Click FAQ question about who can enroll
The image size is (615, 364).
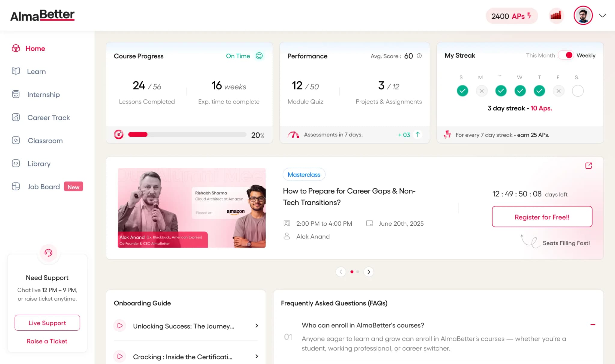[x=363, y=325]
